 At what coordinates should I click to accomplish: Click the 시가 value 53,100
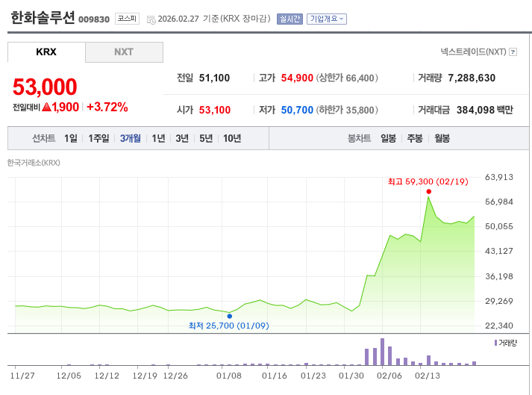(x=214, y=110)
